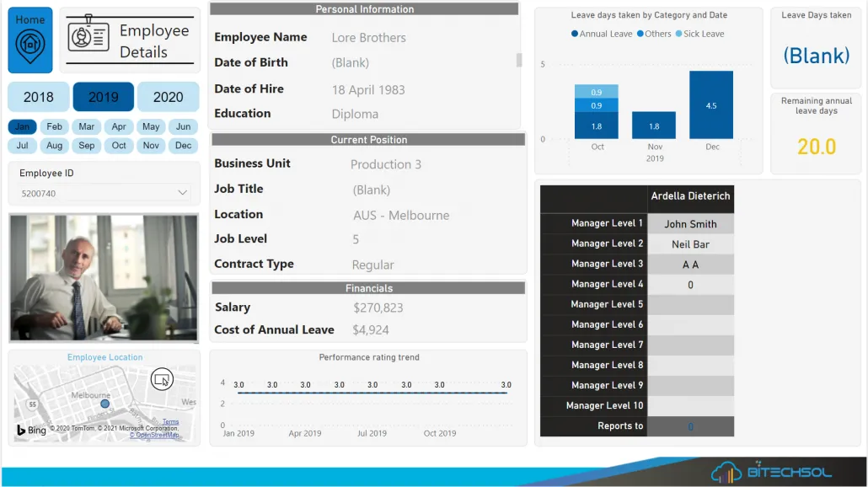Click the Annual Leave legend marker
The width and height of the screenshot is (868, 487).
(x=575, y=35)
